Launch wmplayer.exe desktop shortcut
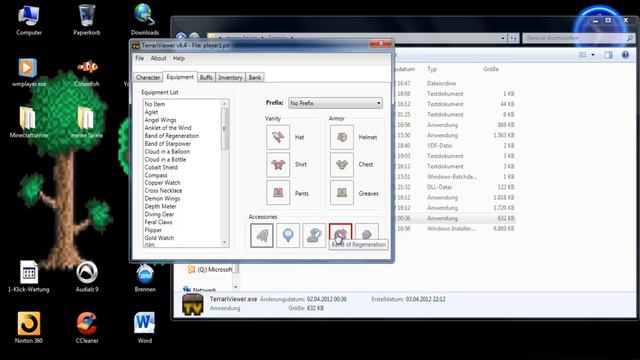 click(x=29, y=73)
